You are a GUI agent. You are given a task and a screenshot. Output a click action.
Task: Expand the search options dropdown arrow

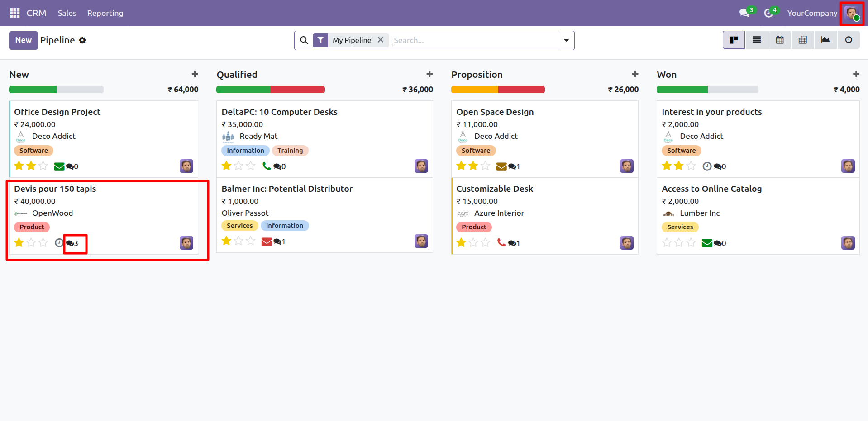566,40
